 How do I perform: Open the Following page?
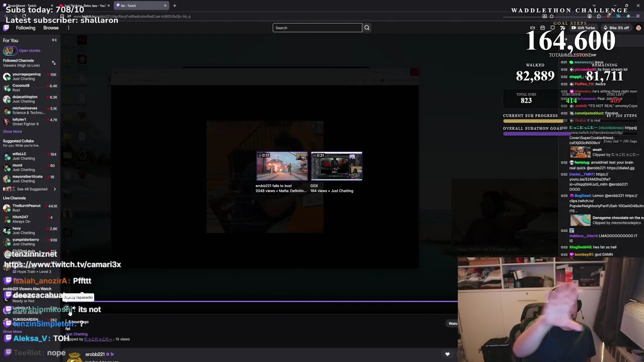coord(25,28)
